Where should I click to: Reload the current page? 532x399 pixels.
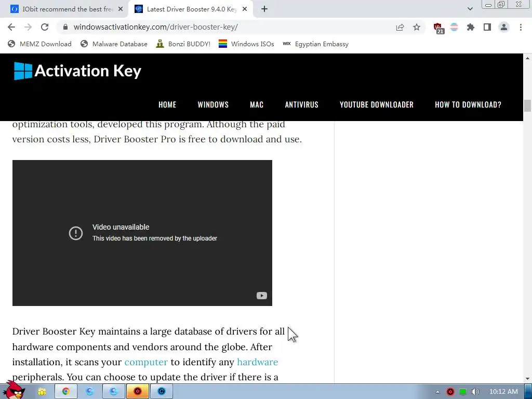coord(45,27)
